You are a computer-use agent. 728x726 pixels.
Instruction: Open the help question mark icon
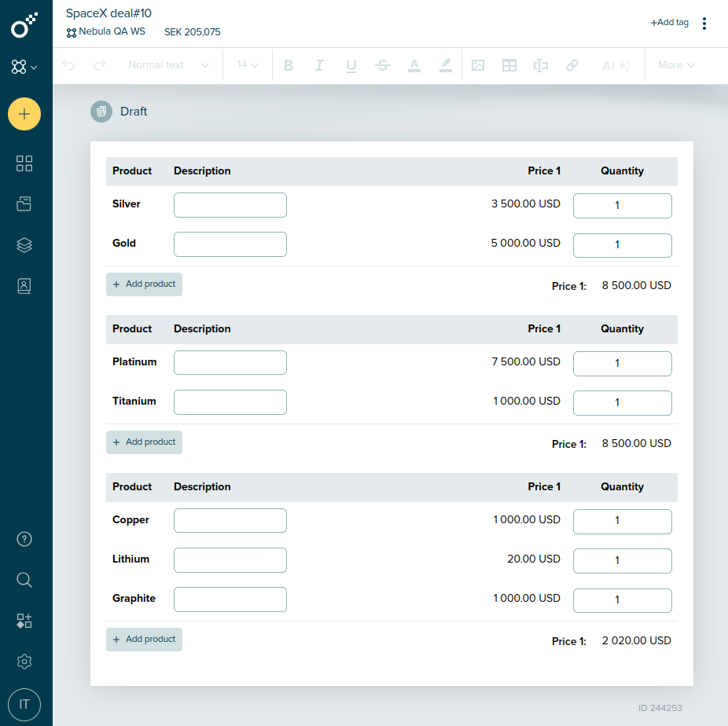pyautogui.click(x=24, y=539)
